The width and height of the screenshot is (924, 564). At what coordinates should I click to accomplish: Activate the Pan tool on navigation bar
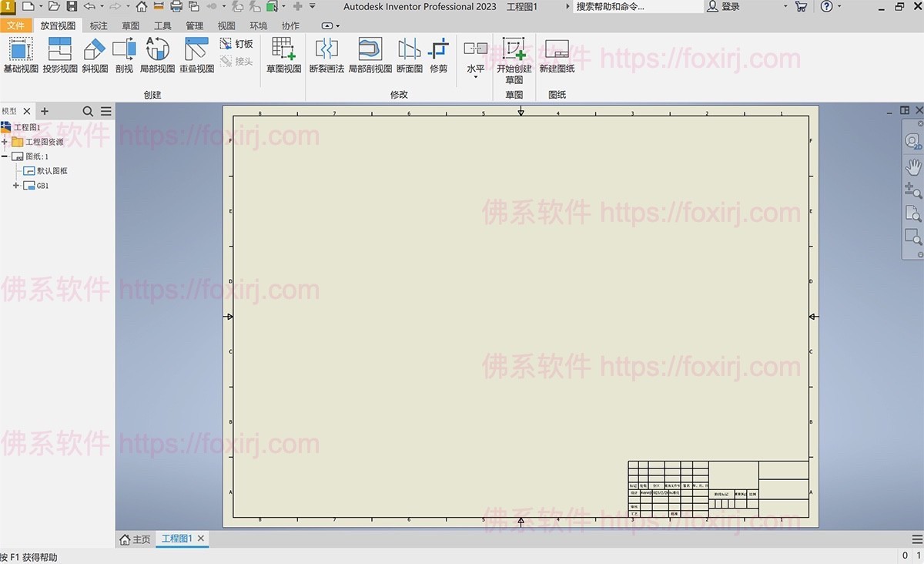coord(912,166)
